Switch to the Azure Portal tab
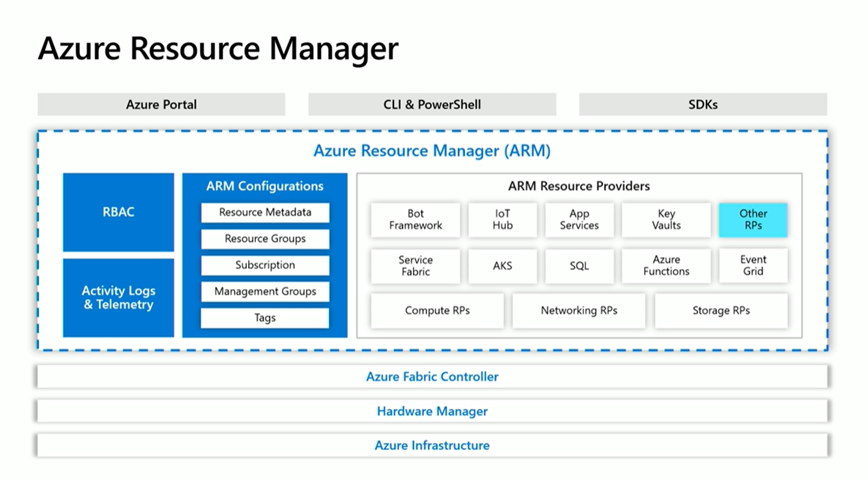Viewport: 868px width, 481px height. click(x=161, y=104)
